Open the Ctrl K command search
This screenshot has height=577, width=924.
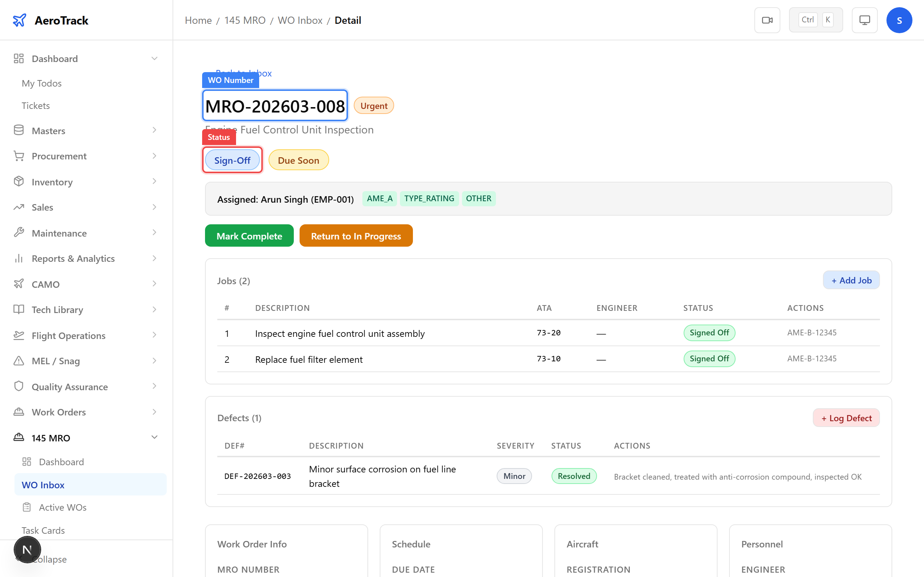click(816, 20)
